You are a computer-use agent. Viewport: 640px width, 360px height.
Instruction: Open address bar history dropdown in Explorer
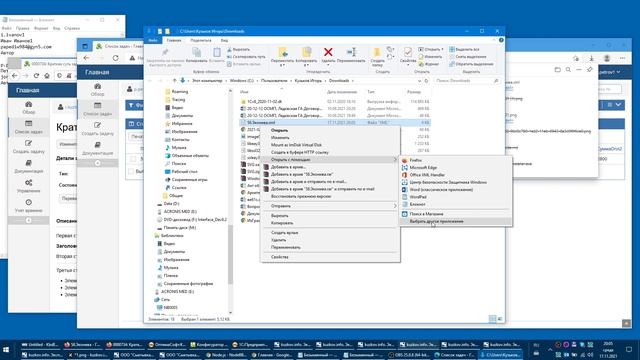419,81
